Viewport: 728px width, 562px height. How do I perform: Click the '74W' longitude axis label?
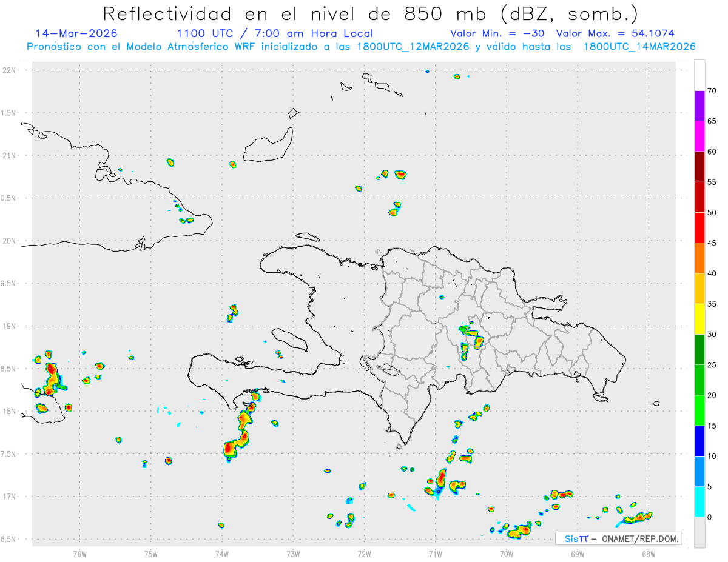click(222, 553)
